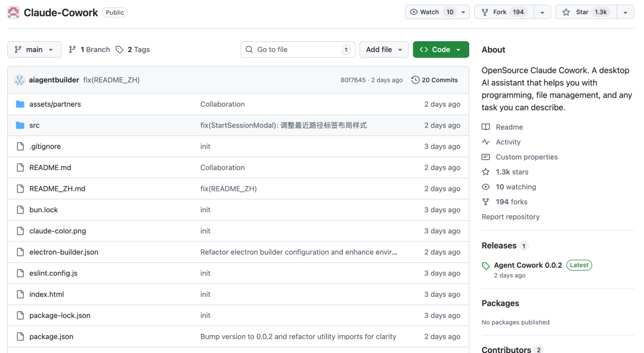This screenshot has width=644, height=353.
Task: Click the Go to file search field
Action: pyautogui.click(x=298, y=49)
